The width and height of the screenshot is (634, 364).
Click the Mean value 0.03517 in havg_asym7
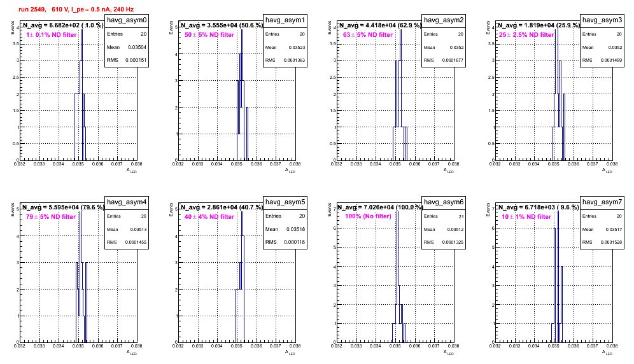point(614,229)
